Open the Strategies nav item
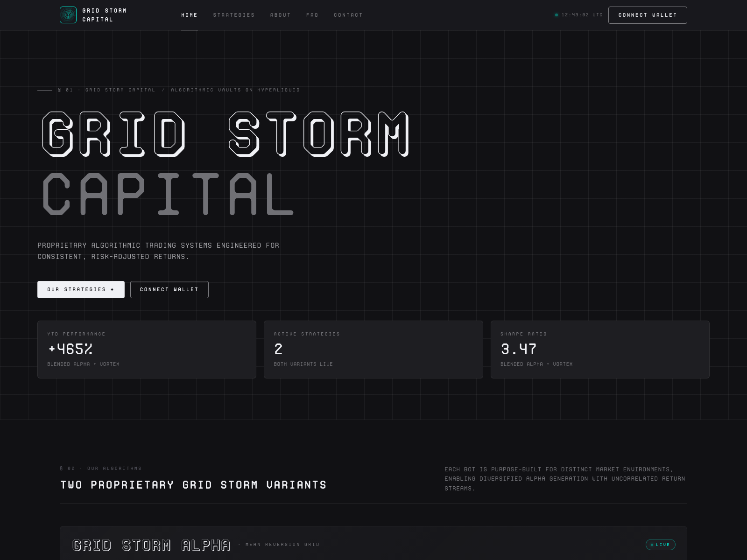This screenshot has height=560, width=747. click(234, 15)
